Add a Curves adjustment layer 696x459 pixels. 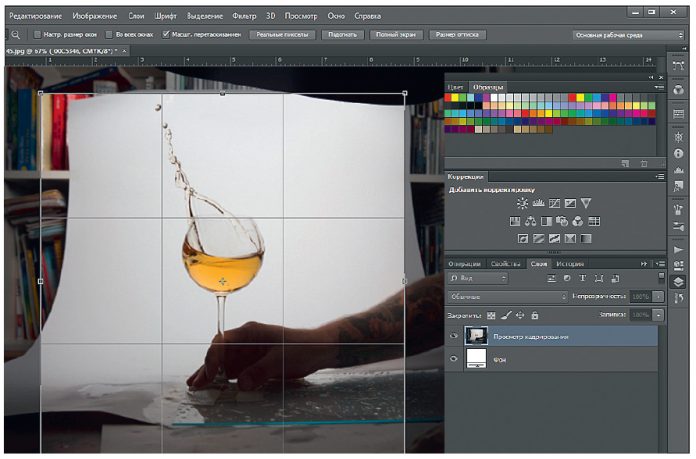[x=554, y=203]
